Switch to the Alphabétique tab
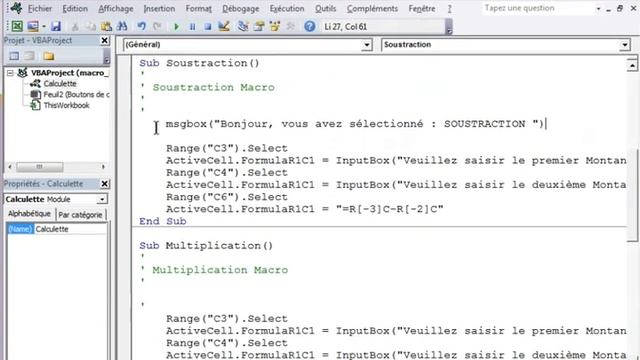 [29, 214]
